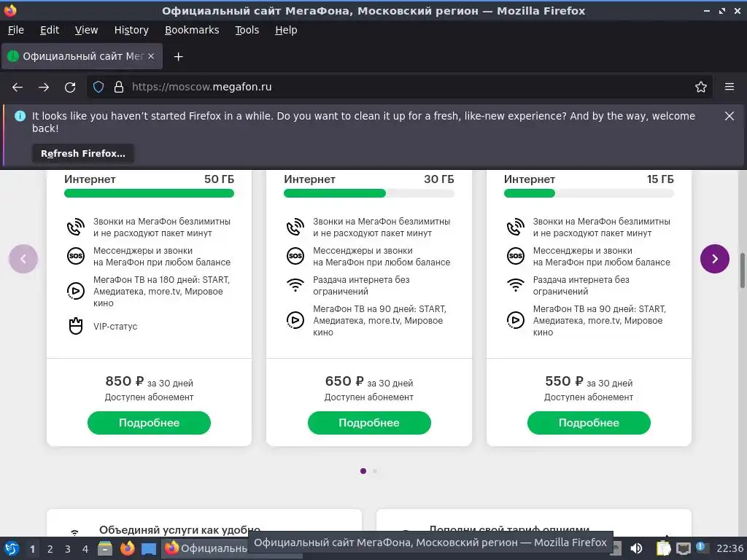The height and width of the screenshot is (560, 747).
Task: View site security lock information
Action: pos(119,87)
